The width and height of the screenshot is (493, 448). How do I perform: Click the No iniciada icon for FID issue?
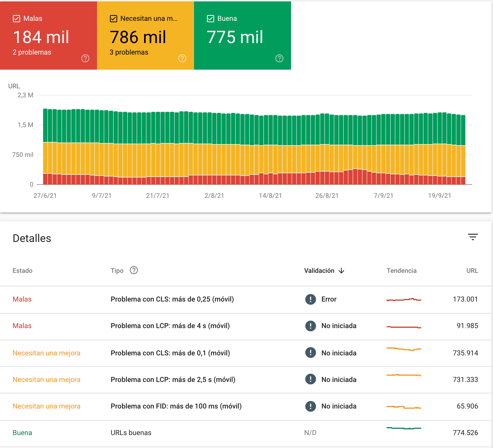(310, 406)
